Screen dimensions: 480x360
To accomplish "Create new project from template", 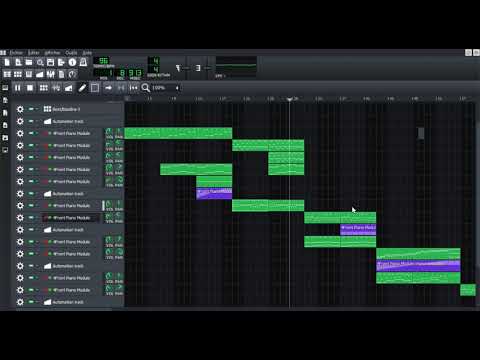I will click(x=18, y=62).
